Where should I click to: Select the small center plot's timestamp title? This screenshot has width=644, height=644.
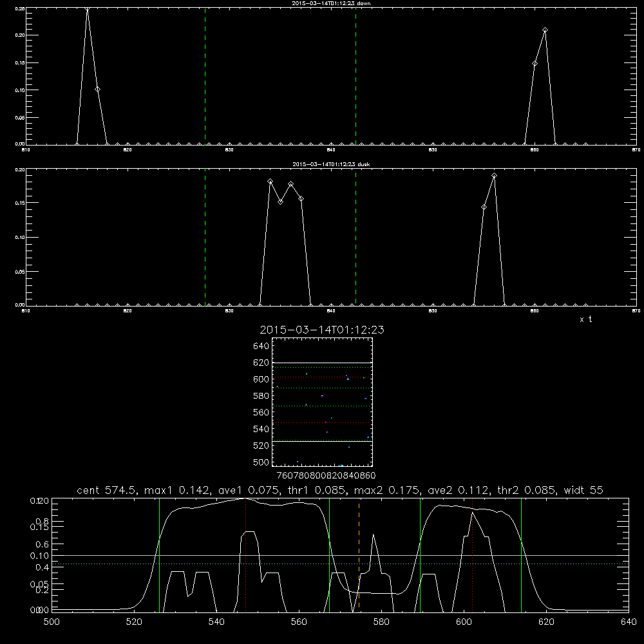tap(322, 330)
